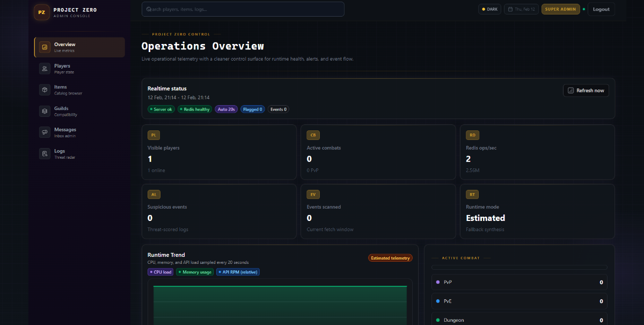Screen dimensions: 644x325
Task: Click the Logout button
Action: [x=601, y=9]
